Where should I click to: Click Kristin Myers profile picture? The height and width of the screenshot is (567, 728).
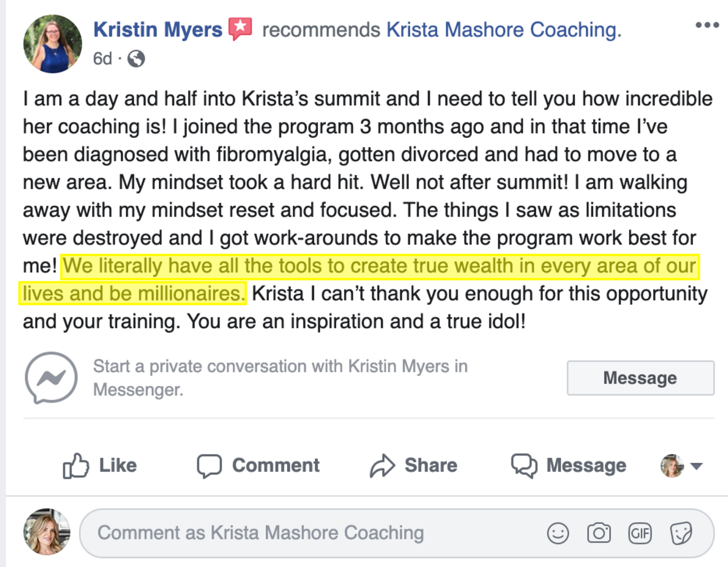point(53,44)
